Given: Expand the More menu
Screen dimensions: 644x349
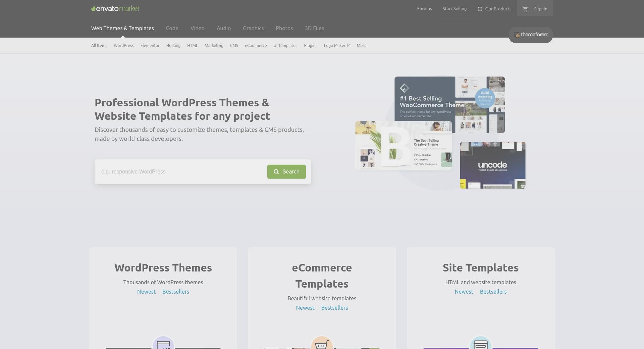Looking at the screenshot, I should [362, 46].
